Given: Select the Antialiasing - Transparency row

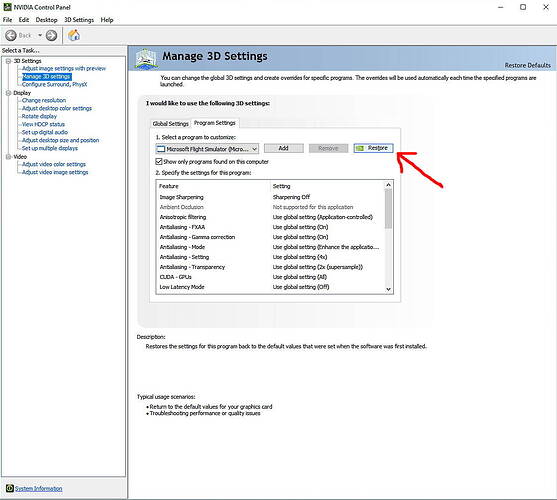Looking at the screenshot, I should (x=270, y=267).
